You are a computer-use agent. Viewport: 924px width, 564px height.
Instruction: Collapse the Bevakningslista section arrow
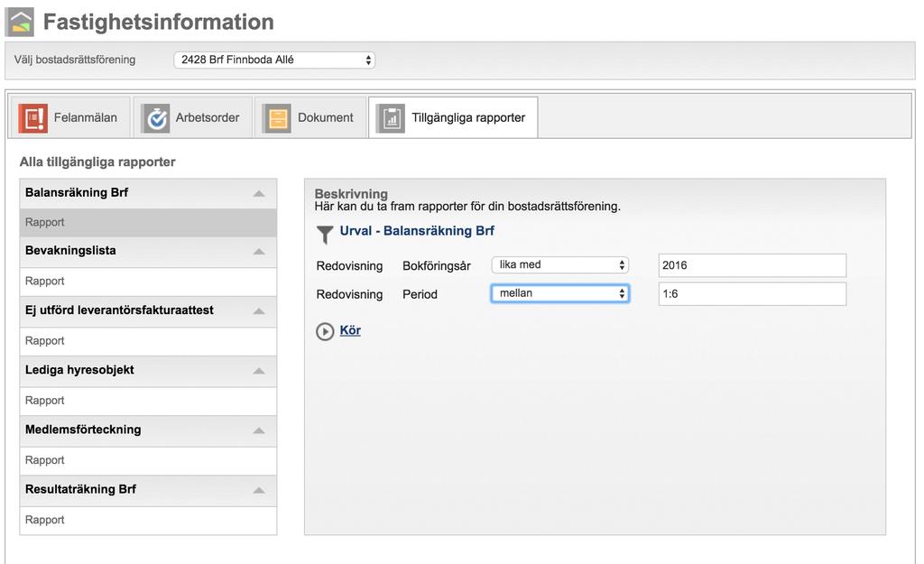[259, 251]
